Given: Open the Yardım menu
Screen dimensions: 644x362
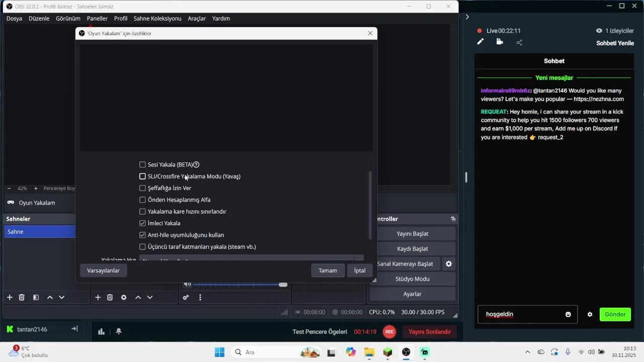Looking at the screenshot, I should (221, 19).
